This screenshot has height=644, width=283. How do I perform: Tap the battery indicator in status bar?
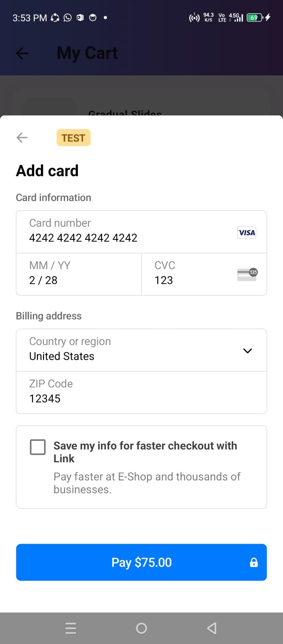click(x=255, y=18)
